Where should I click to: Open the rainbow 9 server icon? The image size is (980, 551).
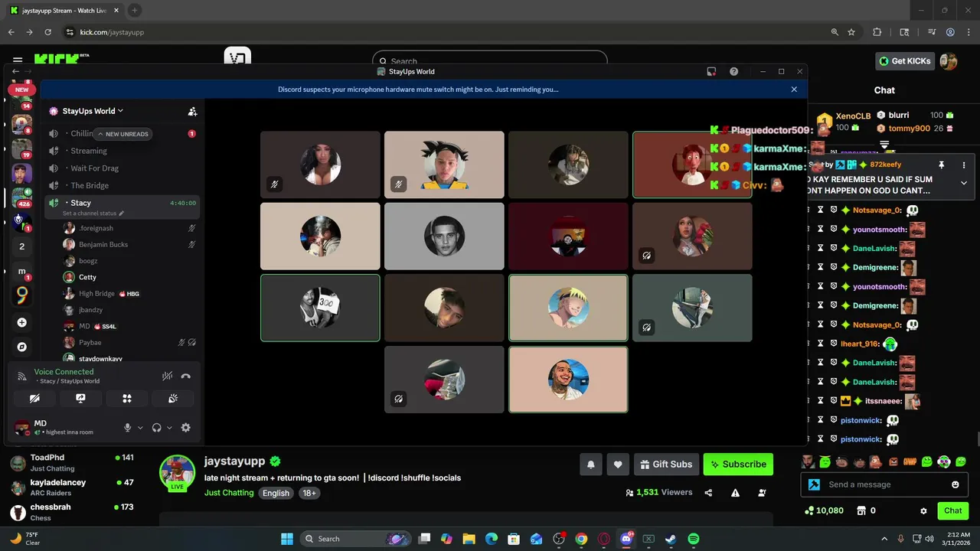click(x=22, y=295)
